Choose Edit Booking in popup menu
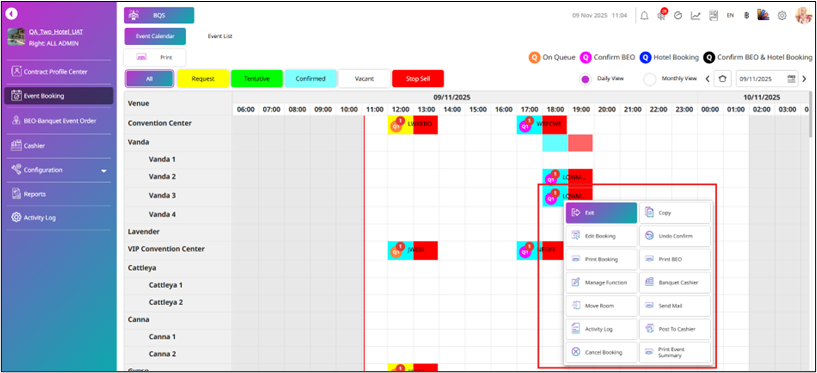 click(601, 236)
